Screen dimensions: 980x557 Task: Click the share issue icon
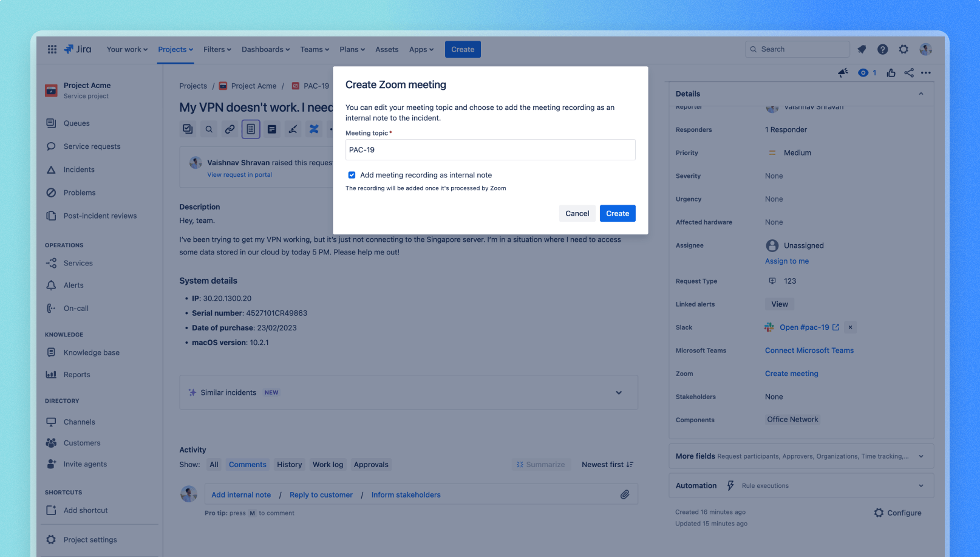pos(908,73)
